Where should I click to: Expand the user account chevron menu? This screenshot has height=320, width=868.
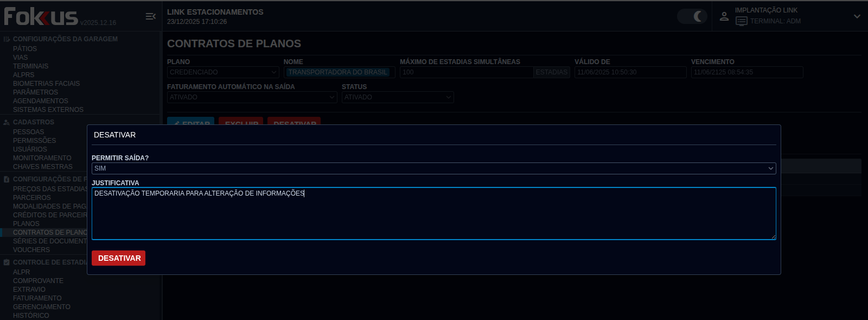857,16
